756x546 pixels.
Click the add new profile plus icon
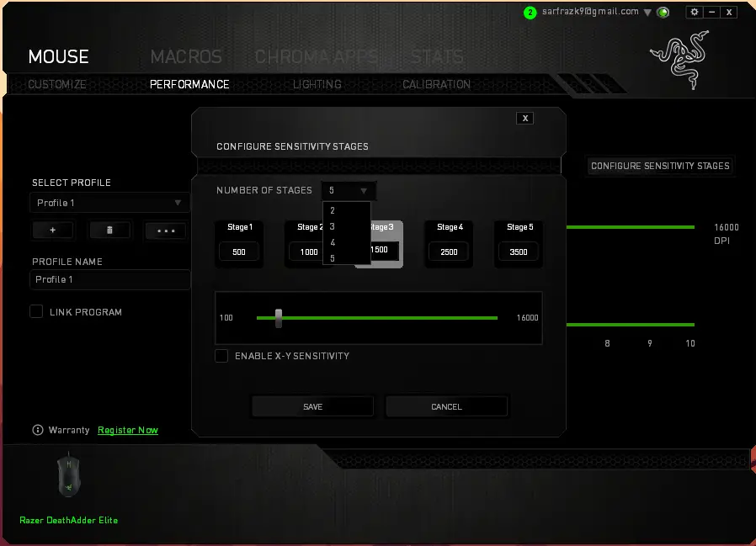click(52, 230)
